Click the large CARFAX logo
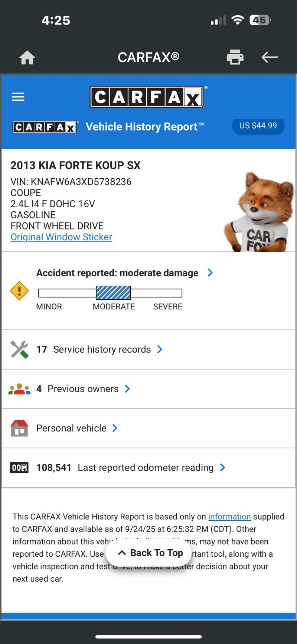This screenshot has height=644, width=297. pyautogui.click(x=147, y=97)
